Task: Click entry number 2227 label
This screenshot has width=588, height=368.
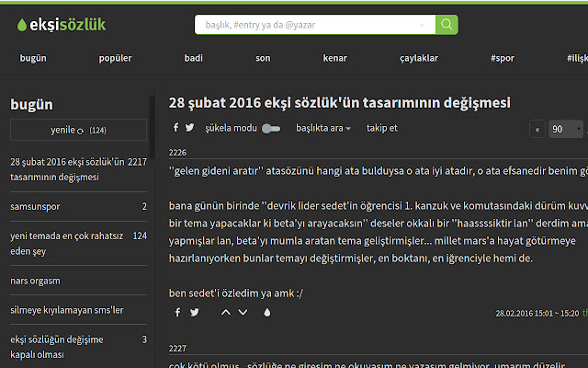Action: click(x=177, y=349)
